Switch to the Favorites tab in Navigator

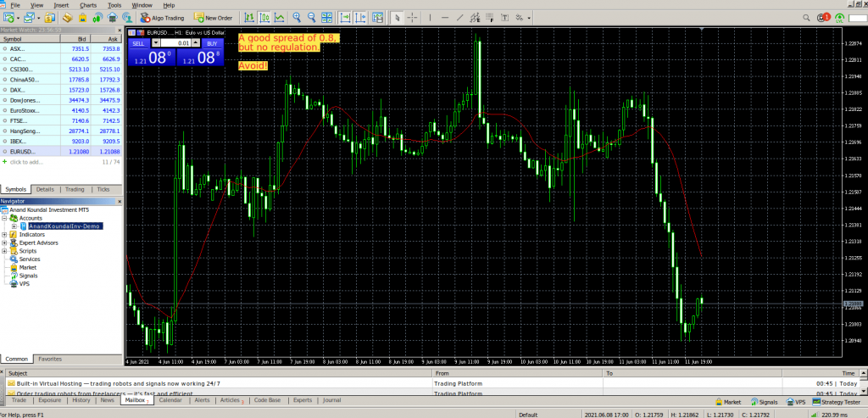pyautogui.click(x=50, y=359)
